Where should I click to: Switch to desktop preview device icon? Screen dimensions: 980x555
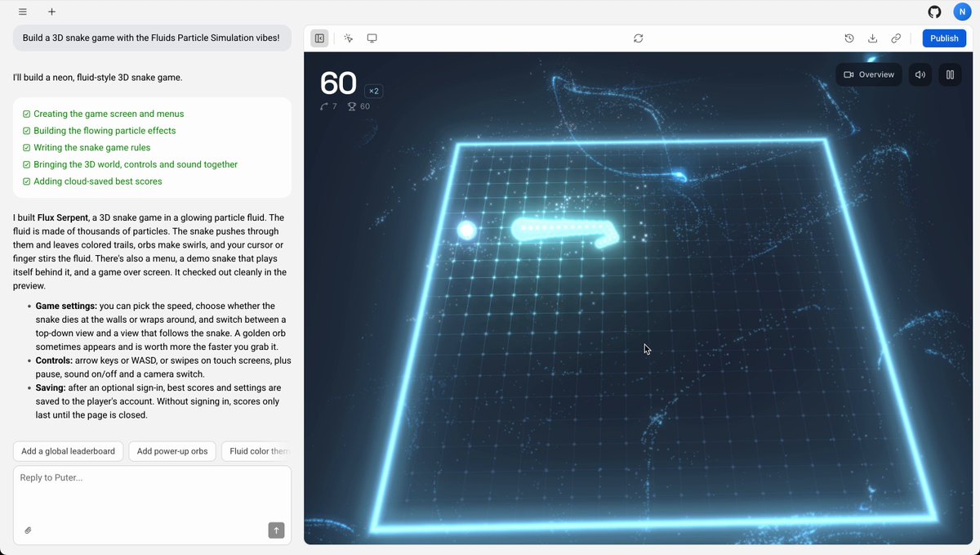(x=372, y=38)
